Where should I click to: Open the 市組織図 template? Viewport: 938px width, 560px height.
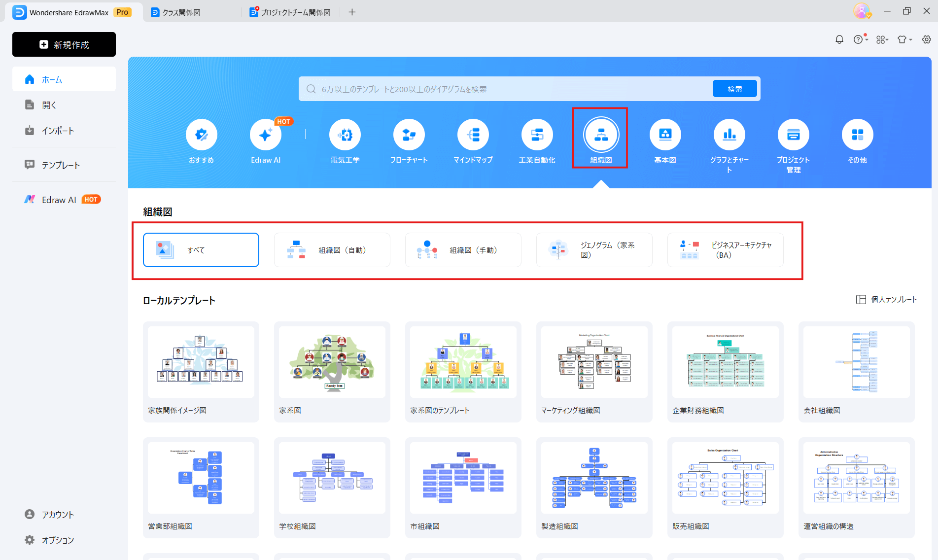point(463,488)
